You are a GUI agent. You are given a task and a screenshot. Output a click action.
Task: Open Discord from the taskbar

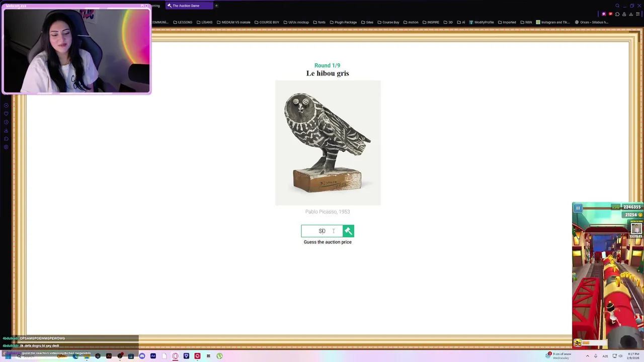click(142, 356)
